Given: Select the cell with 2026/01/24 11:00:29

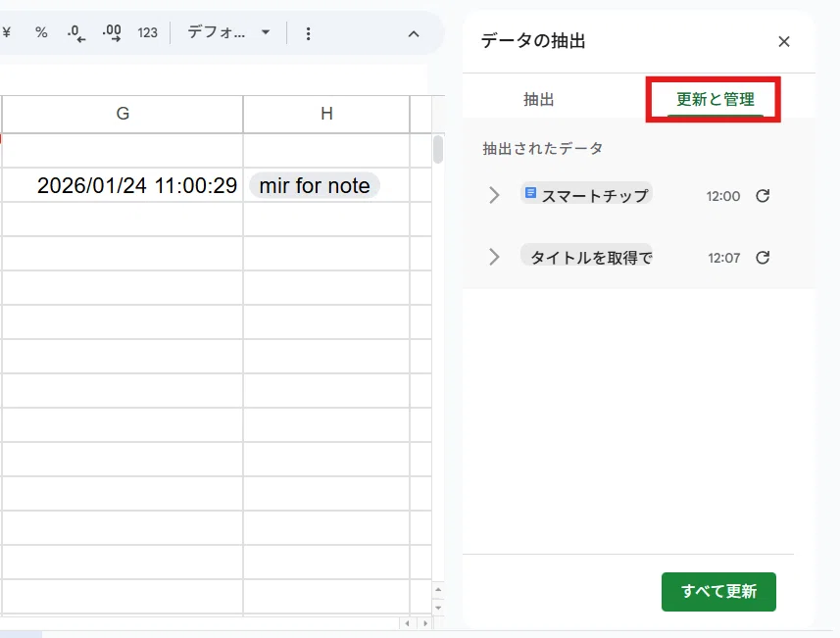Looking at the screenshot, I should point(123,185).
